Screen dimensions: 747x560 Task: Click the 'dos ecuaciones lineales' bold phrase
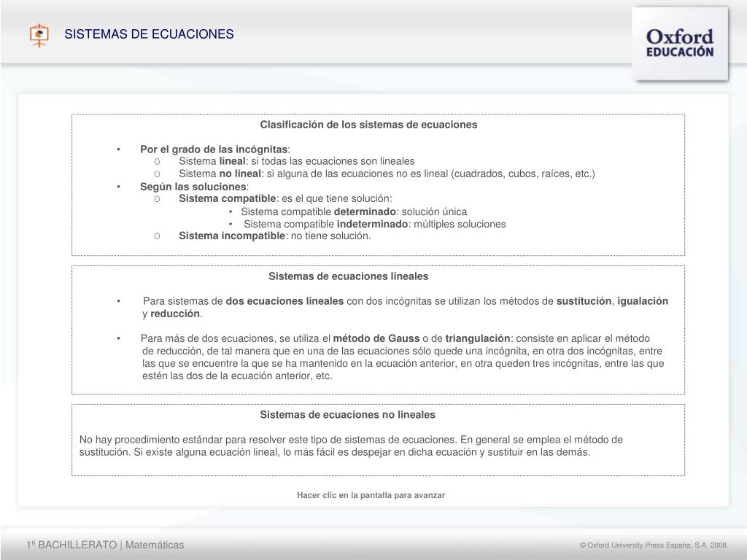pyautogui.click(x=285, y=301)
